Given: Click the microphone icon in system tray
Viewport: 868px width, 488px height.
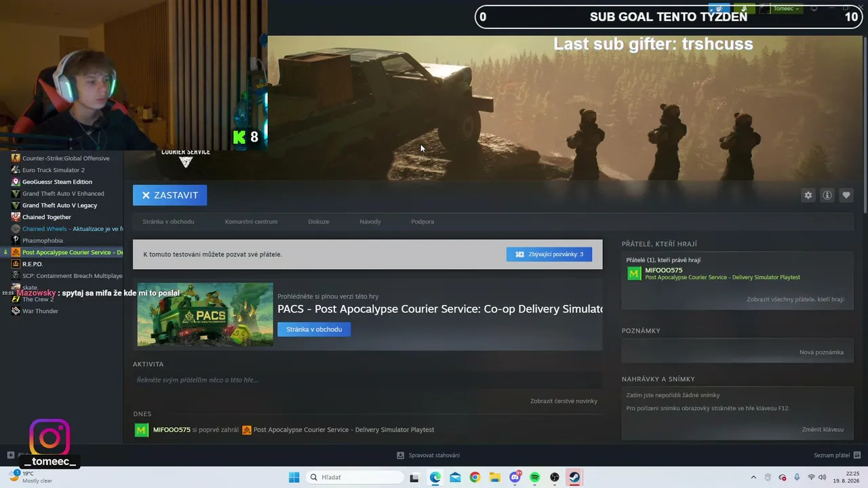Looking at the screenshot, I should coord(797,477).
